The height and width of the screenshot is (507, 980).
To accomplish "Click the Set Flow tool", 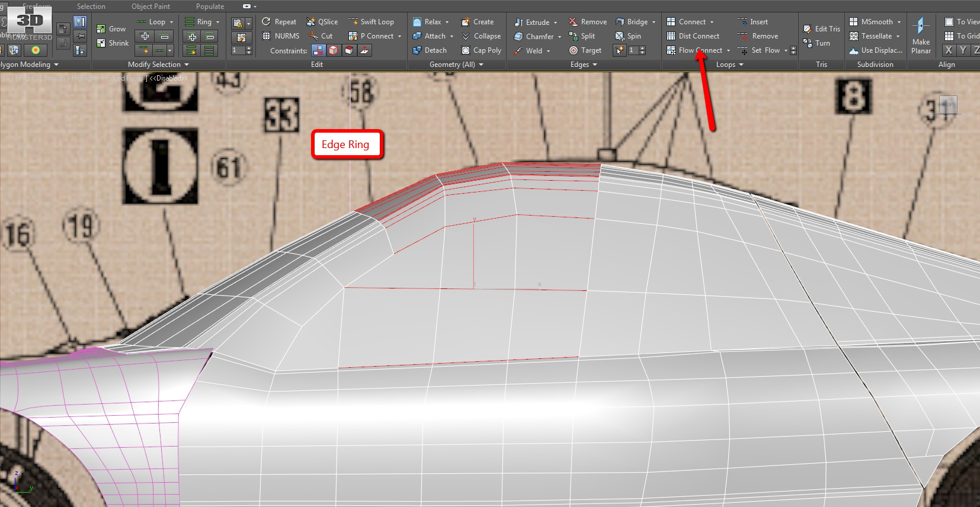I will 758,50.
